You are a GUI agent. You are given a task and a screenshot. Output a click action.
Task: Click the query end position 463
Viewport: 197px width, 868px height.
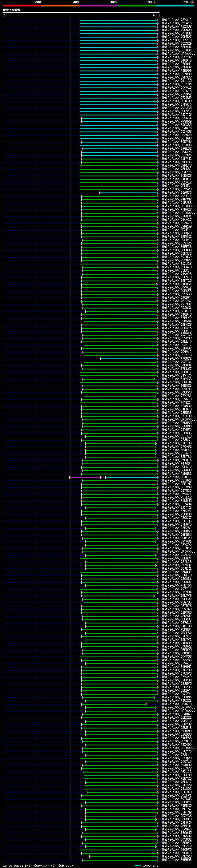(155, 15)
